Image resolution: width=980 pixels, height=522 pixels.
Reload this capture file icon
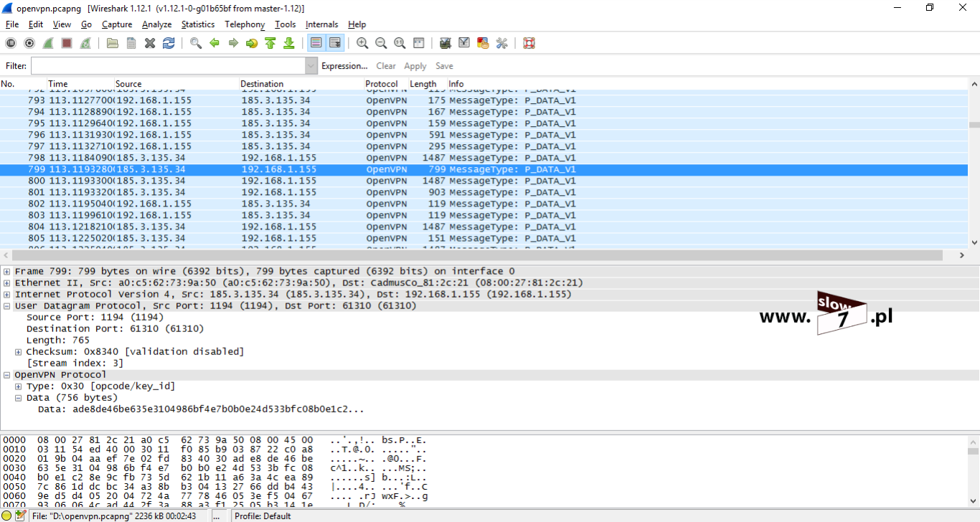(x=169, y=43)
